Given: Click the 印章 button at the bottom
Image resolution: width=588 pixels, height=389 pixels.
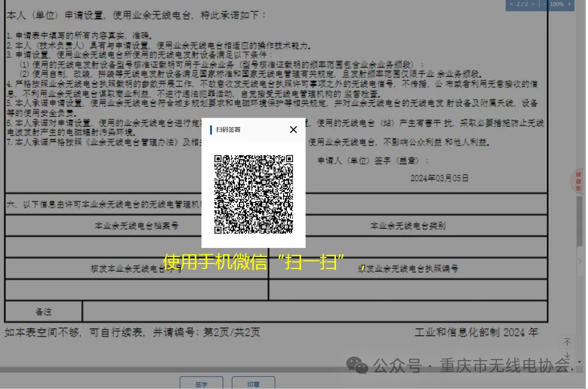Looking at the screenshot, I should tap(254, 384).
